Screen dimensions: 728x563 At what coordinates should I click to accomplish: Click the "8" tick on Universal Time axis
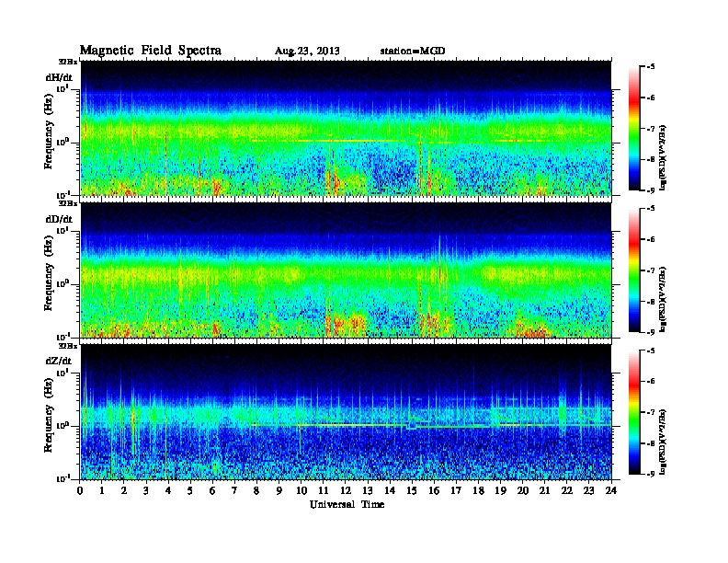(256, 491)
